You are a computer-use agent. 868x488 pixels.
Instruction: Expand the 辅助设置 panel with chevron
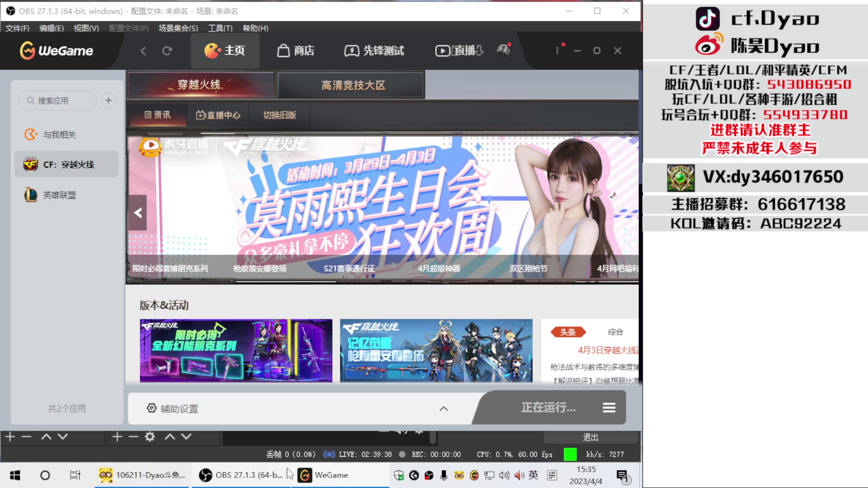pos(444,408)
